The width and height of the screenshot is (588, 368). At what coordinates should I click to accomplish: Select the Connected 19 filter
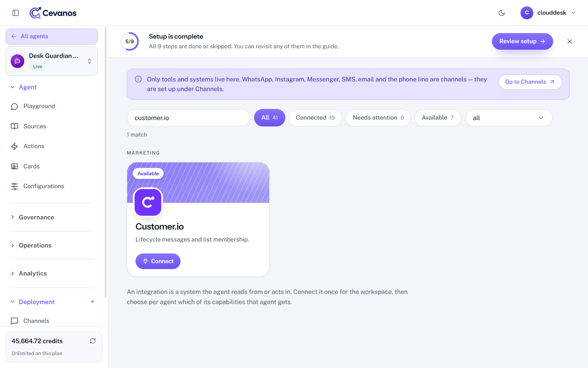(315, 118)
